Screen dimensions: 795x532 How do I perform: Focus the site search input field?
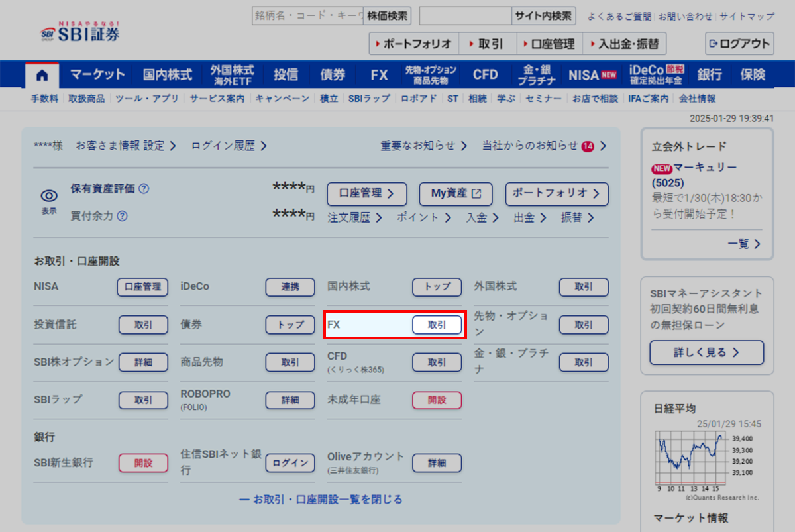pyautogui.click(x=466, y=16)
